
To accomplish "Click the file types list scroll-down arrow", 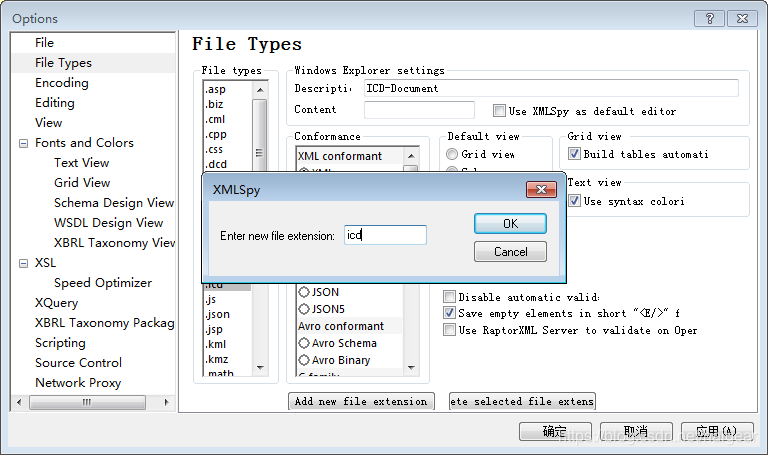I will click(x=260, y=368).
